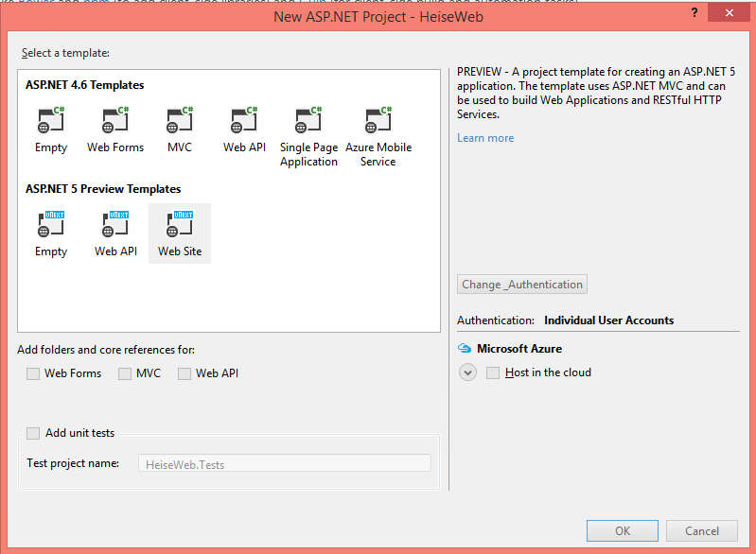Enable the Web Forms core references checkbox
The height and width of the screenshot is (554, 756).
click(33, 373)
